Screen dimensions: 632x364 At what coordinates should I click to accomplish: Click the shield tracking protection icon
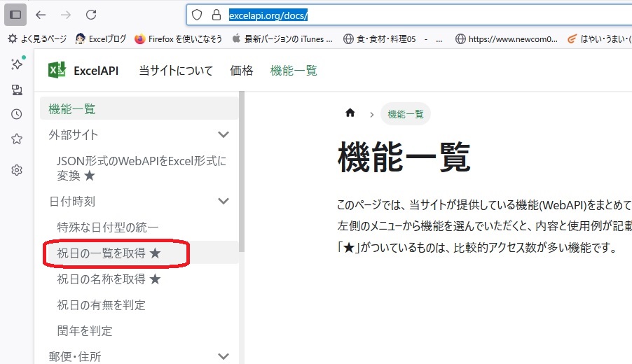(197, 15)
